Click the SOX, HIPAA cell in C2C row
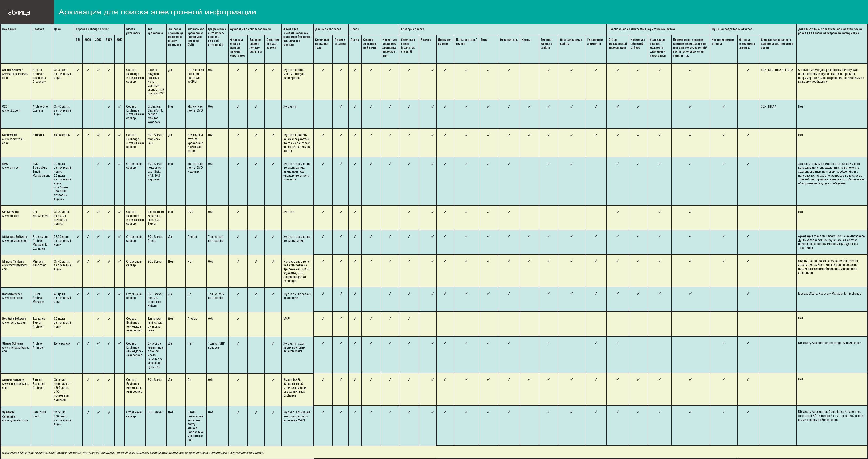868x459 pixels. click(768, 106)
